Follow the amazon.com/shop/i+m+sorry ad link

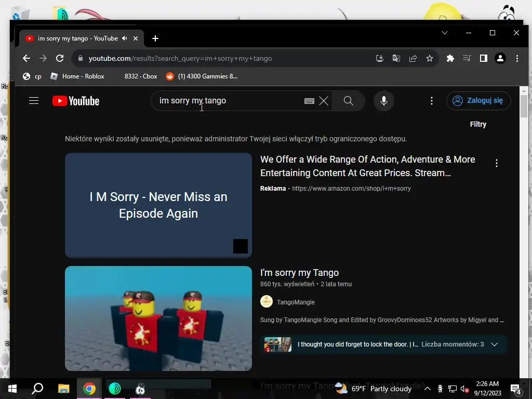click(351, 188)
